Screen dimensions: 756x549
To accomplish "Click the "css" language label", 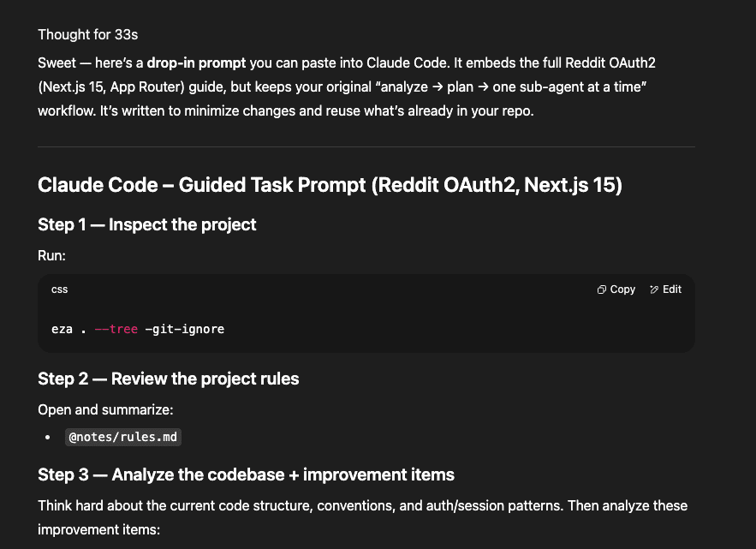I will 59,289.
